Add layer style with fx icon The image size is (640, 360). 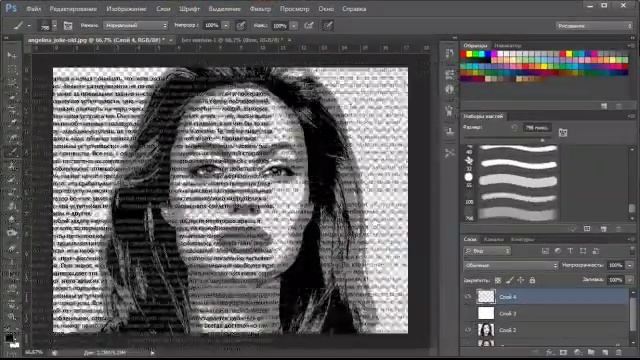tap(549, 352)
